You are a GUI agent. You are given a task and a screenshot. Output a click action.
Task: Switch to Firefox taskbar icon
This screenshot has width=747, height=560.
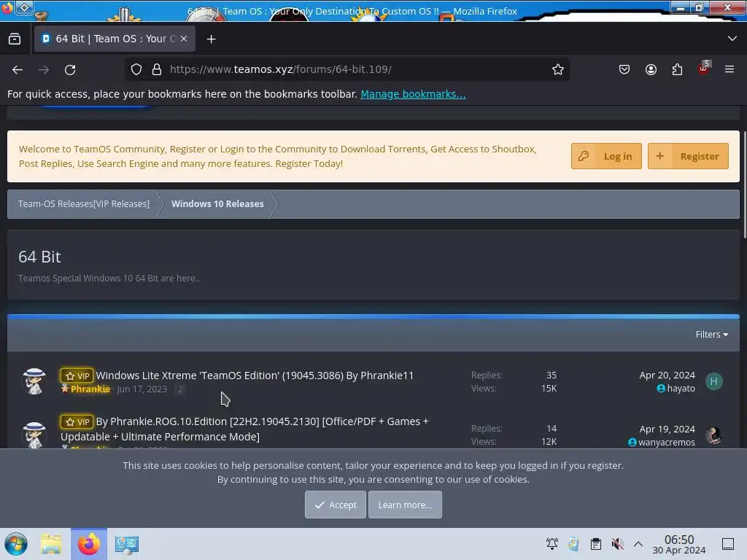[89, 544]
